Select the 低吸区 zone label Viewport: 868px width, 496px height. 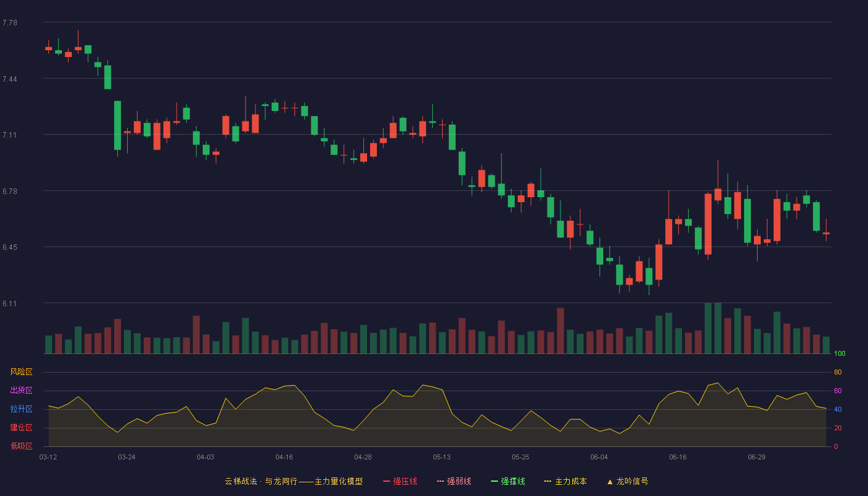21,446
